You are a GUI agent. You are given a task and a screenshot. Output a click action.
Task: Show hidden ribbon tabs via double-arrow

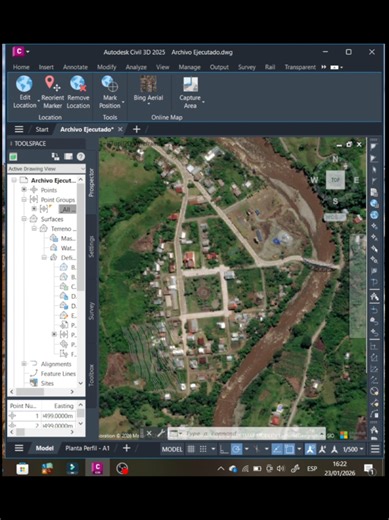pos(324,67)
